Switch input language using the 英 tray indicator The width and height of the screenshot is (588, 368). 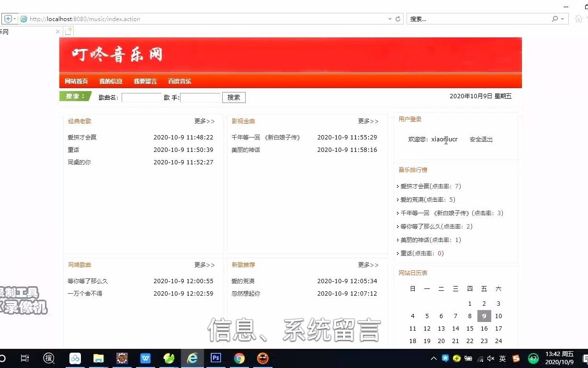(502, 358)
